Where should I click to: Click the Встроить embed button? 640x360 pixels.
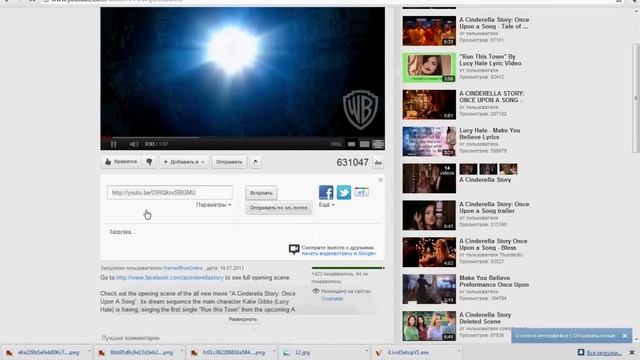261,193
